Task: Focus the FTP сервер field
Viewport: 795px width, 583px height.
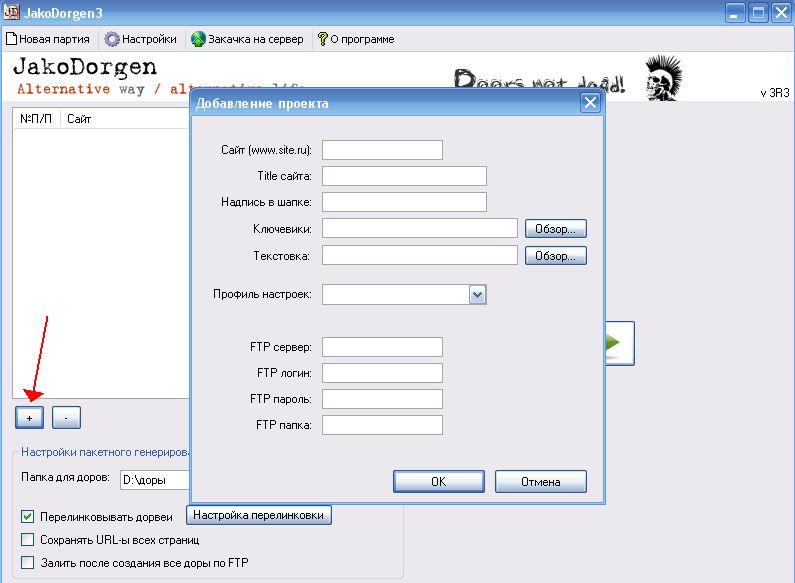Action: pyautogui.click(x=382, y=347)
